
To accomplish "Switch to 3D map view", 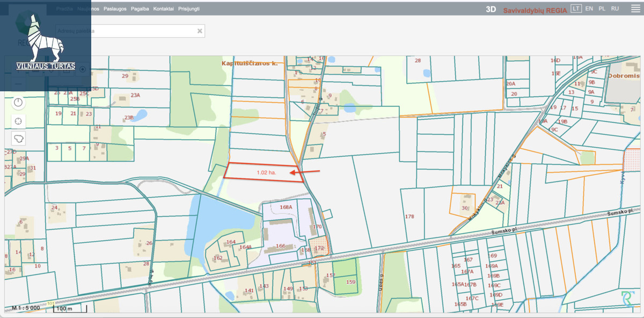I will [491, 9].
